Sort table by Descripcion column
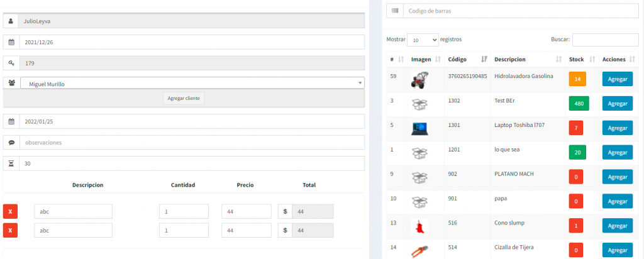644x259 pixels. coord(527,59)
